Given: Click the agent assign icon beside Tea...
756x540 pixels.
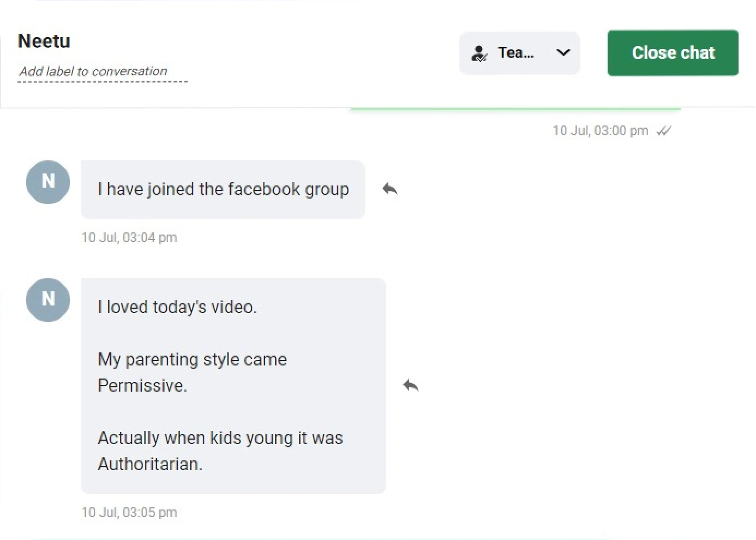Looking at the screenshot, I should coord(479,53).
